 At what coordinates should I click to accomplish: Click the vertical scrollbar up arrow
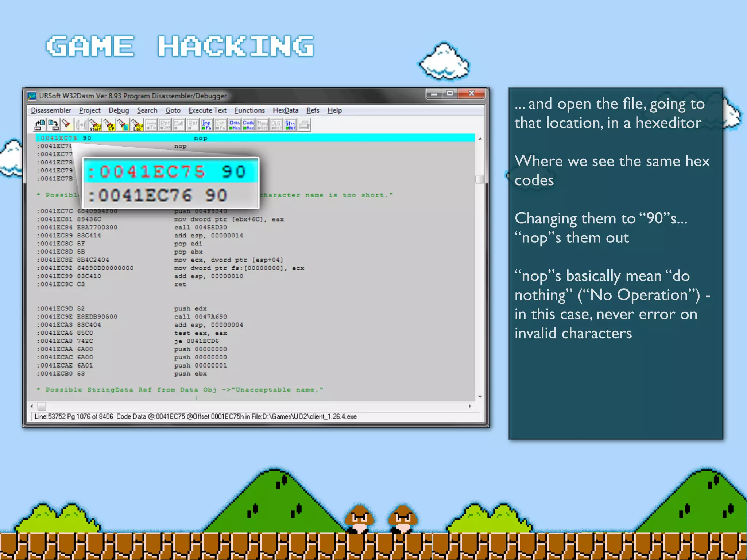tap(480, 139)
